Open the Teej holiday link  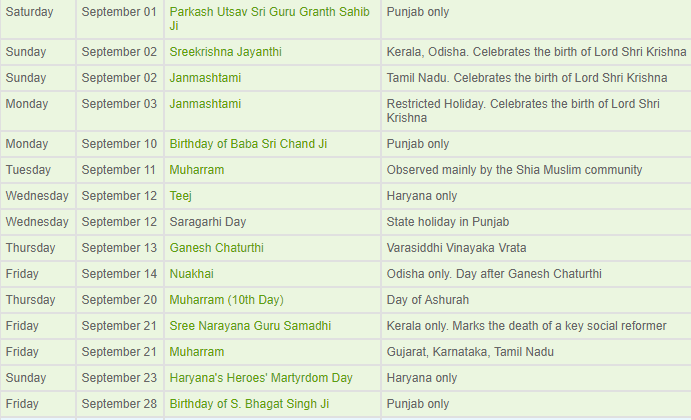coord(180,196)
